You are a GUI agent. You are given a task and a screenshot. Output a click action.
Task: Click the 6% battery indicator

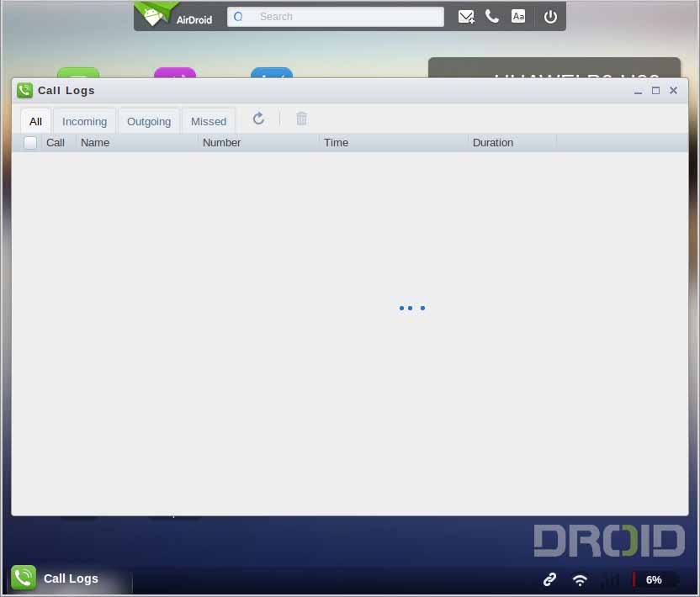pos(654,579)
